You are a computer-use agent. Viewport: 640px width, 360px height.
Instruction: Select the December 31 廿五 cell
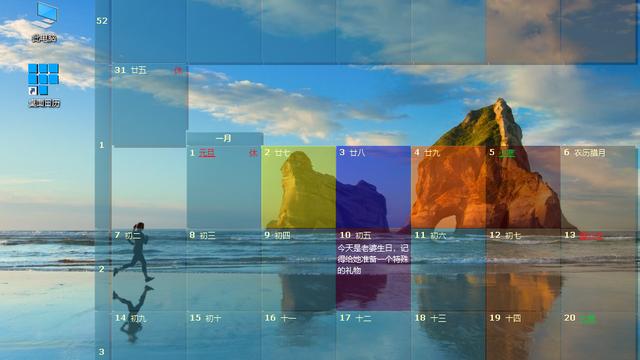149,105
